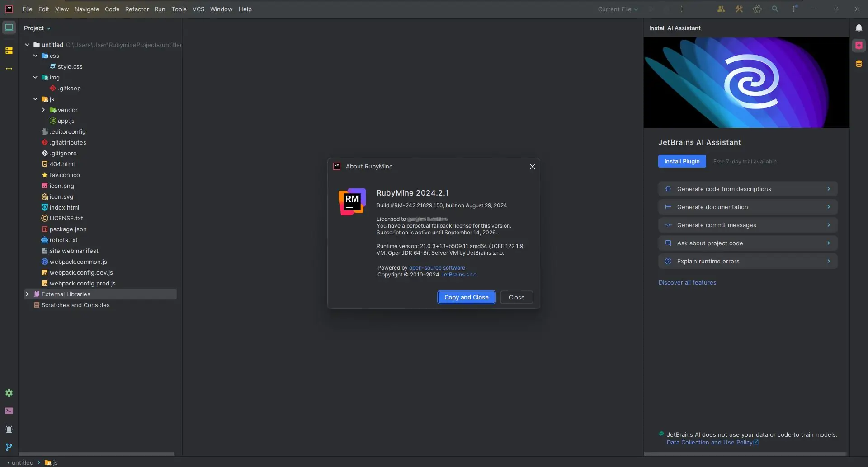The height and width of the screenshot is (467, 868).
Task: Toggle the pink AI Assistant tool window icon
Action: 859,46
